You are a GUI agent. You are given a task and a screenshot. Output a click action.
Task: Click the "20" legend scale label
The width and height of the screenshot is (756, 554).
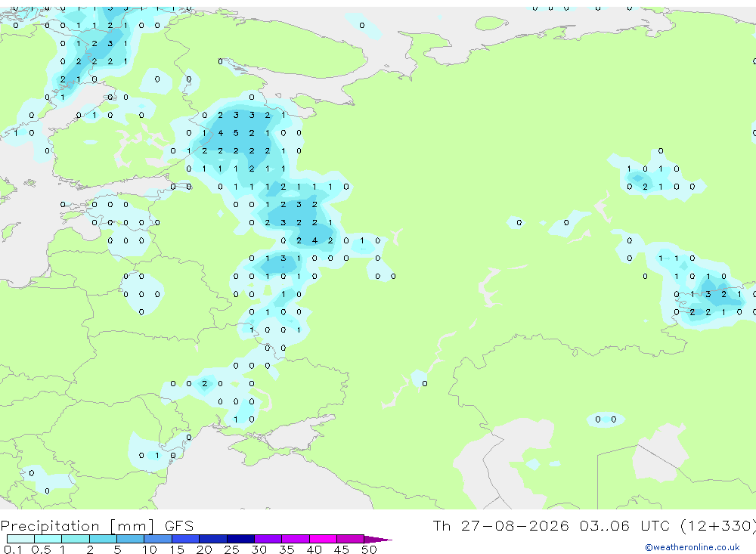[x=204, y=549]
